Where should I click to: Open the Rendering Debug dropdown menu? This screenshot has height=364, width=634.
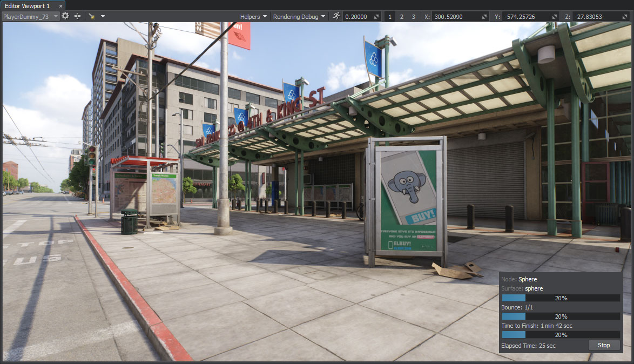tap(299, 17)
